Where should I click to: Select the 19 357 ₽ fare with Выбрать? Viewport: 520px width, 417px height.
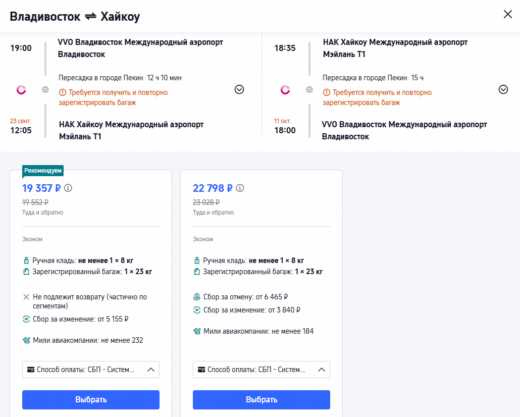point(91,399)
